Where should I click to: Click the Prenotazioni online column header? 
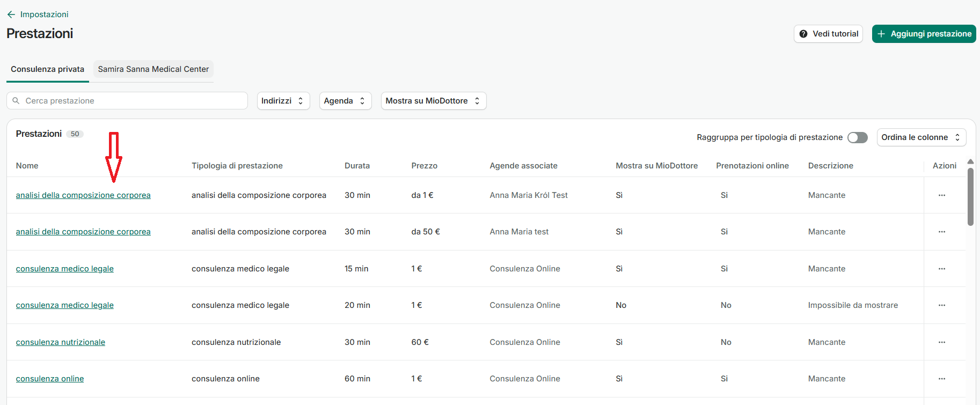click(x=752, y=166)
